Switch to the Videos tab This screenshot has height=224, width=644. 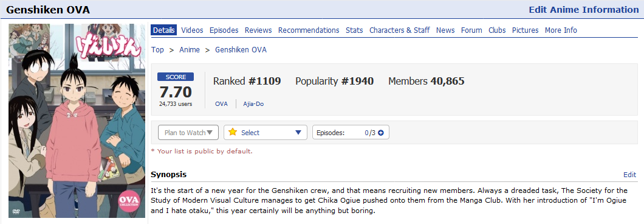(x=192, y=30)
